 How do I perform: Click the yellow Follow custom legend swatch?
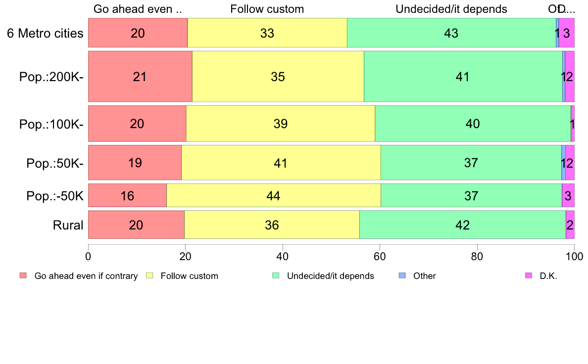(x=149, y=275)
